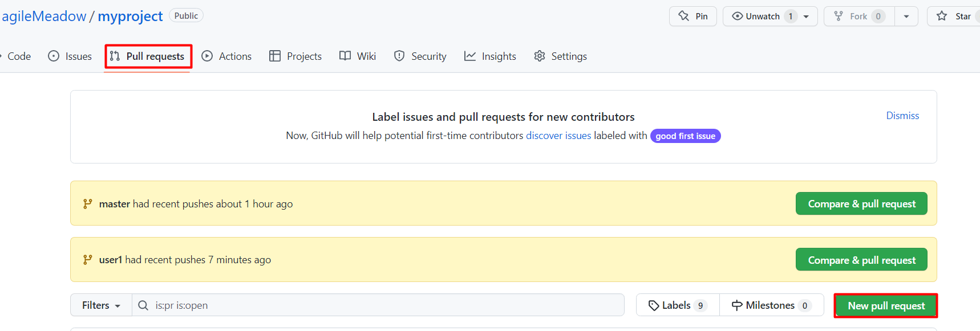Focus the is:pr is:open search field

[382, 305]
